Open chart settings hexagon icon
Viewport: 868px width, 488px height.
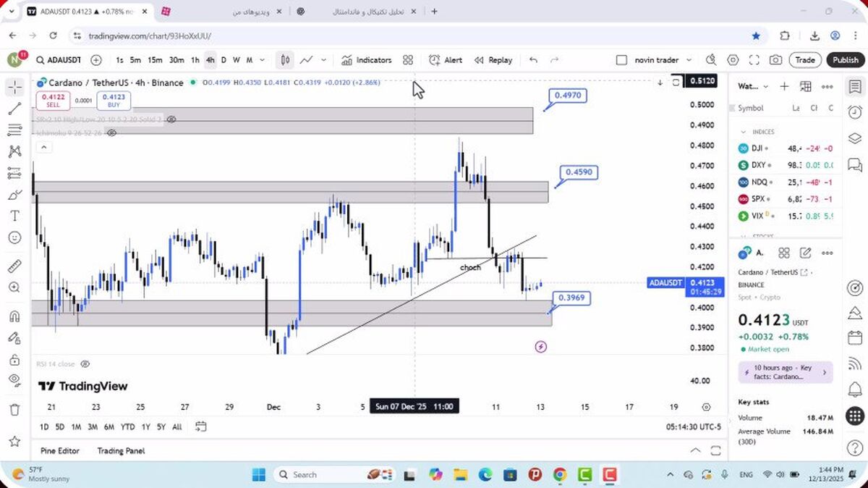pos(733,60)
